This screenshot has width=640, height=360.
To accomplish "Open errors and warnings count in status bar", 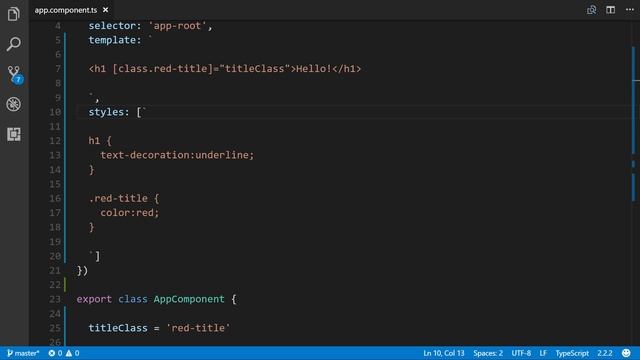I will tap(64, 353).
